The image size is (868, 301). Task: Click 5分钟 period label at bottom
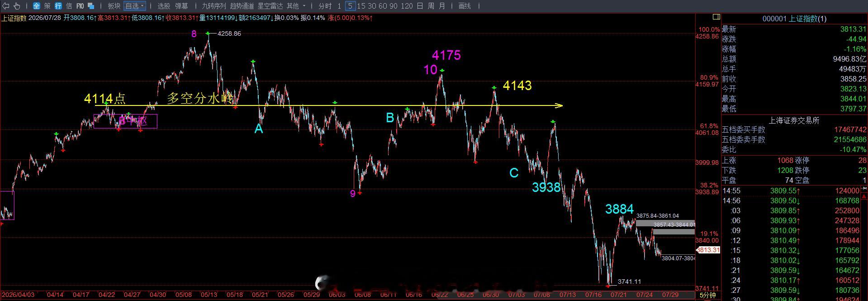[708, 295]
